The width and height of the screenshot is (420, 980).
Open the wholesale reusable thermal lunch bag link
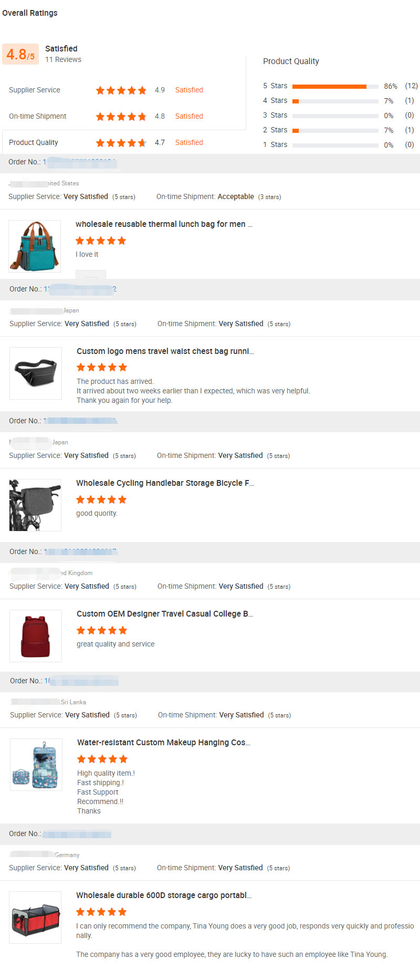click(x=164, y=224)
